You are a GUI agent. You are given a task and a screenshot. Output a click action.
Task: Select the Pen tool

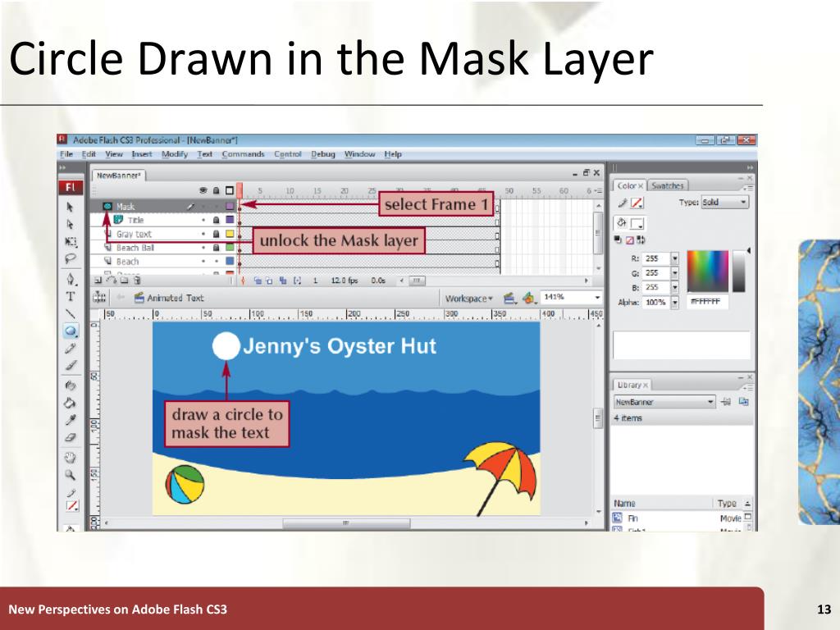pyautogui.click(x=71, y=279)
